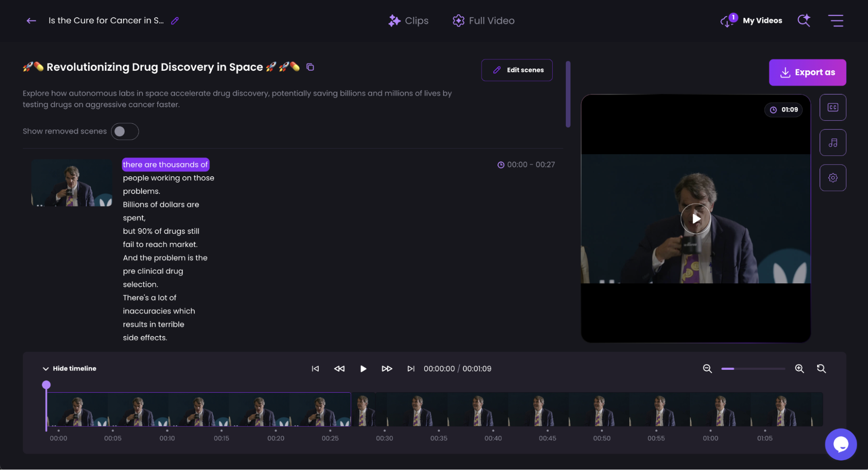The image size is (868, 470).
Task: Open the Export as options
Action: click(807, 72)
